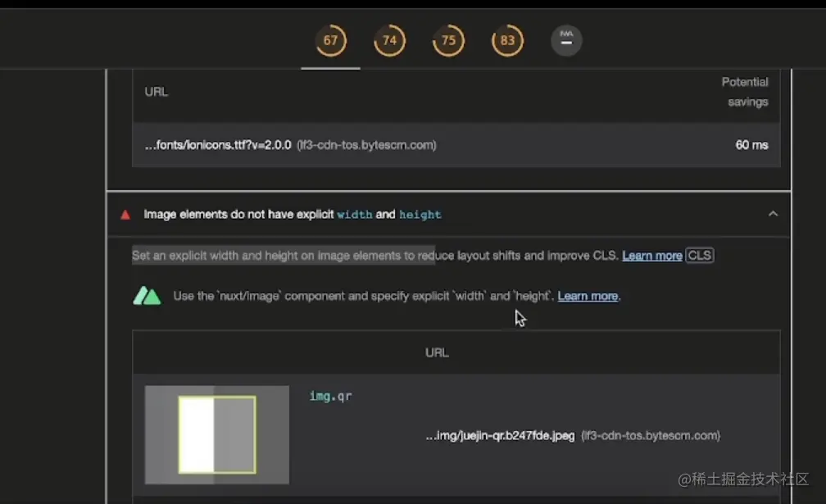Open the juejin-qr.b247fde.jpeg URL
Viewport: 826px width, 504px height.
point(500,435)
